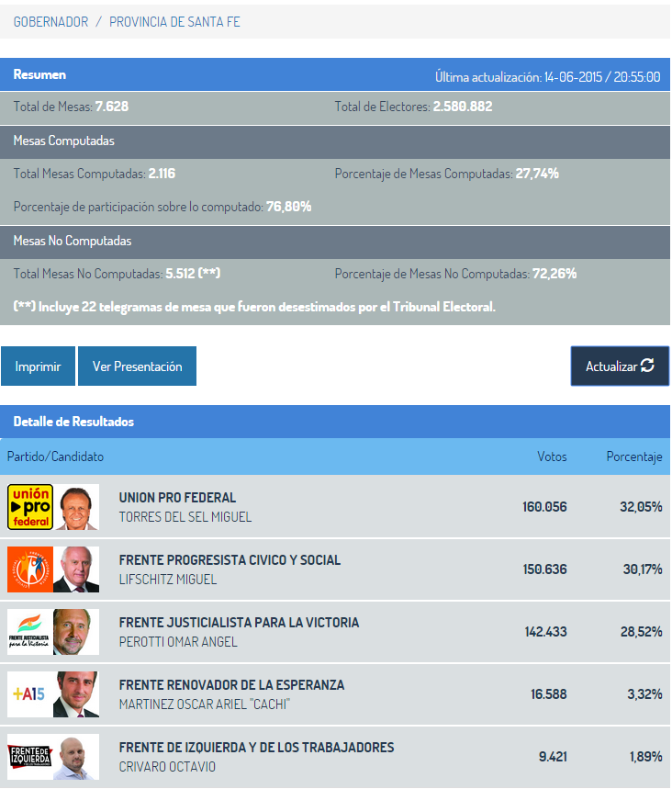Click the Imprimir button
This screenshot has width=672, height=789.
(x=39, y=366)
